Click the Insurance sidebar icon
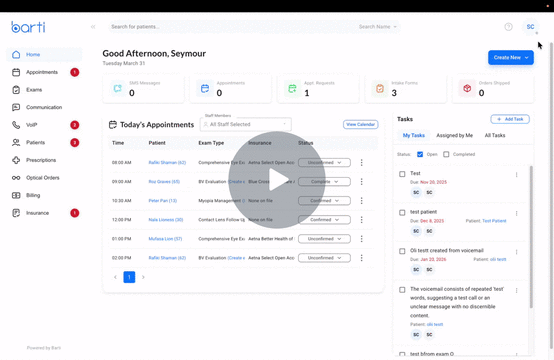The width and height of the screenshot is (554, 360). point(16,213)
